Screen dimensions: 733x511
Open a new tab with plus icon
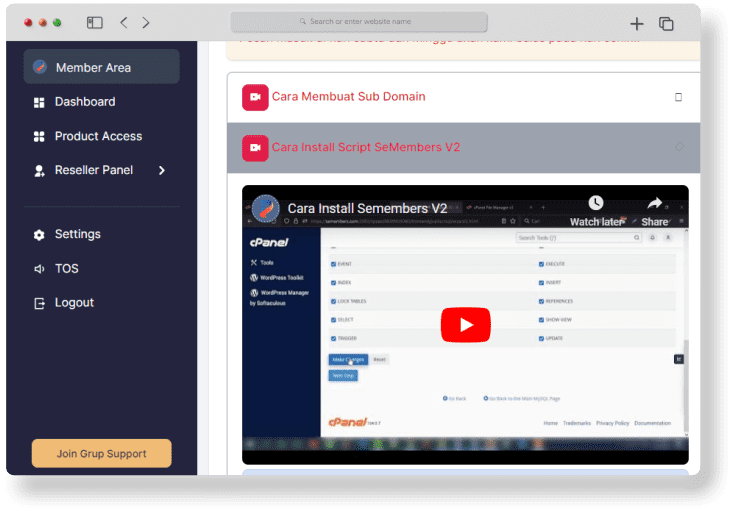click(636, 23)
